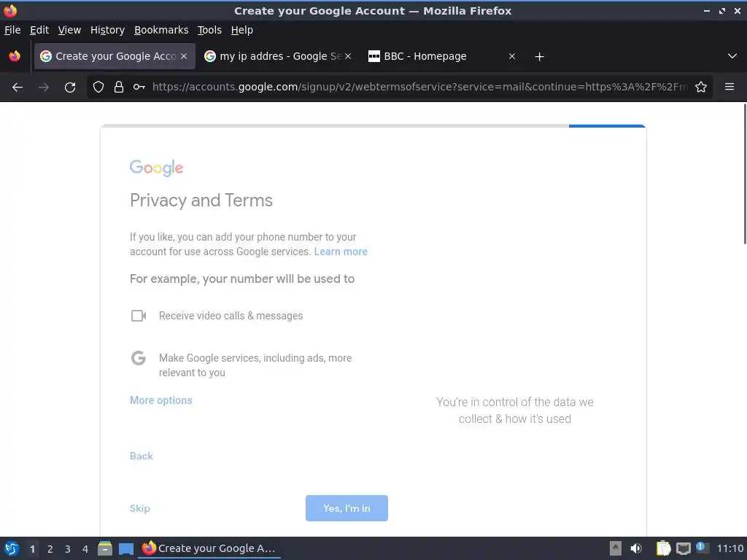
Task: Select the Create your Google Account tab
Action: click(115, 56)
